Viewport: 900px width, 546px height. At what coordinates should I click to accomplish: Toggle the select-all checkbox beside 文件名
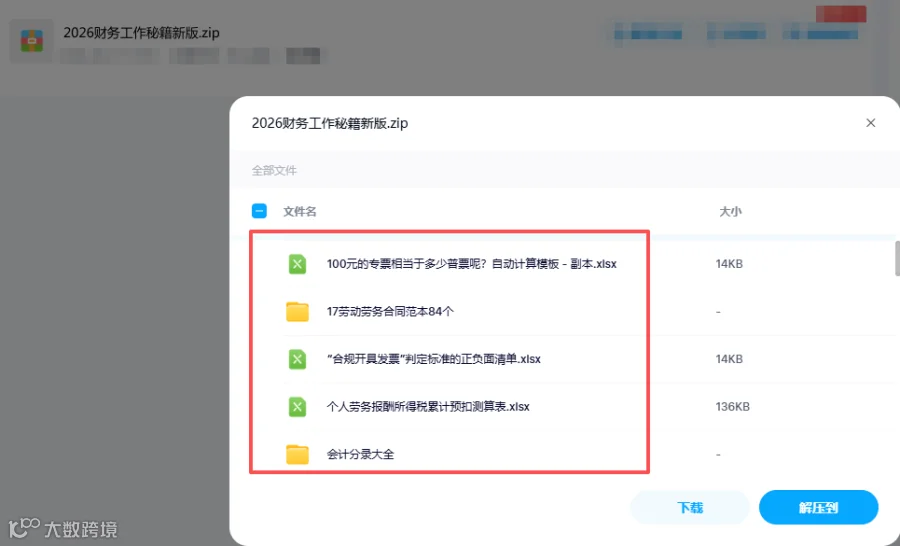259,211
